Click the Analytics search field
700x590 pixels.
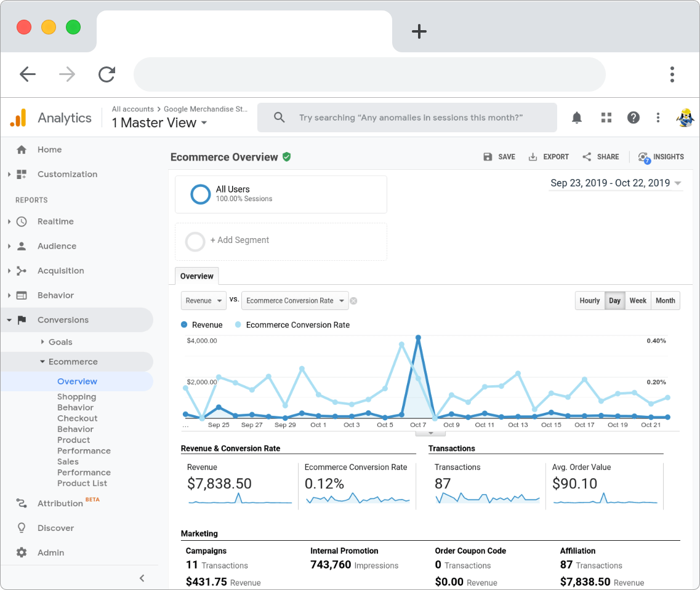coord(407,117)
